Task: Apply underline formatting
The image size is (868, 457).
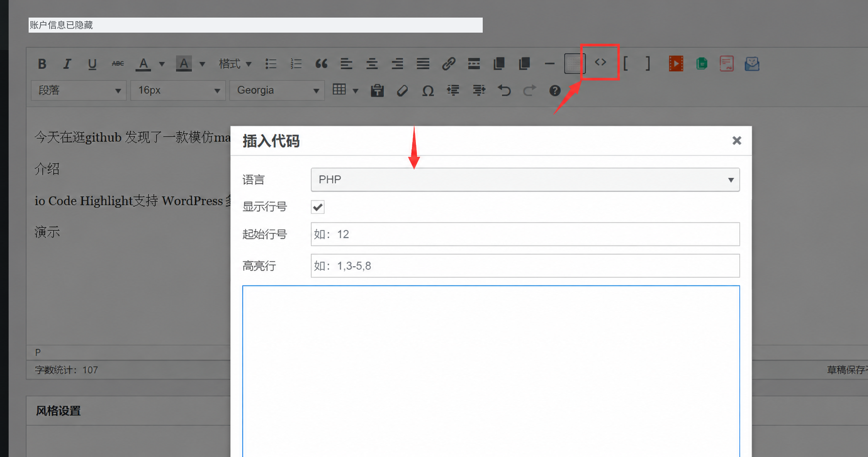Action: point(92,64)
